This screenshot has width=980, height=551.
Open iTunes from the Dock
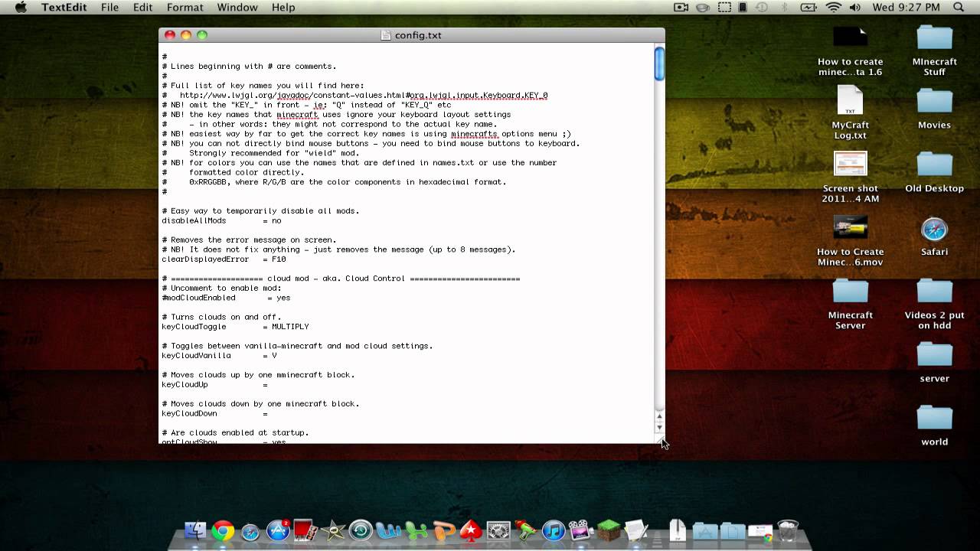click(x=553, y=530)
